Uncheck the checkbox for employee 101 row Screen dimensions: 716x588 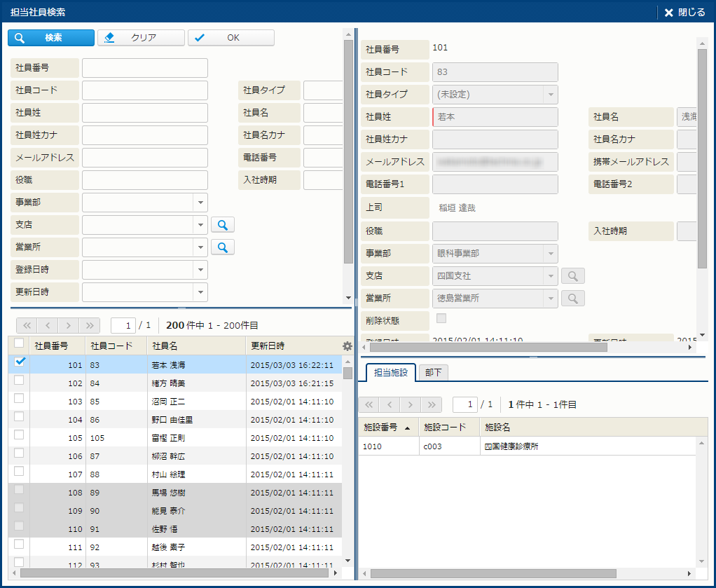pyautogui.click(x=20, y=362)
